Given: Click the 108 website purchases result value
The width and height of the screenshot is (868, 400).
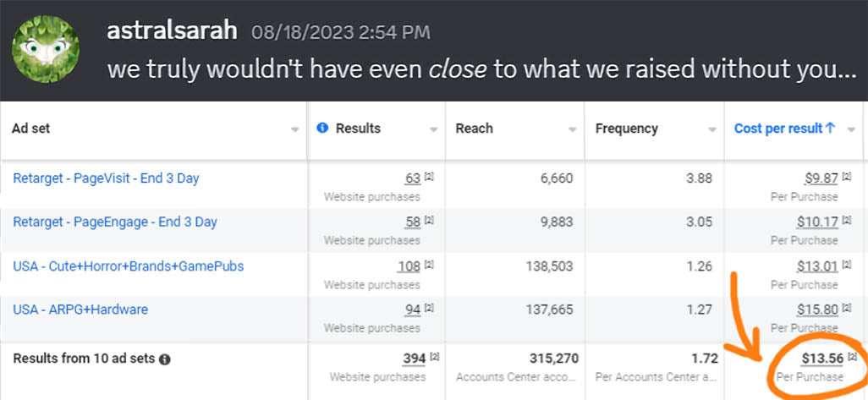Looking at the screenshot, I should pos(409,266).
